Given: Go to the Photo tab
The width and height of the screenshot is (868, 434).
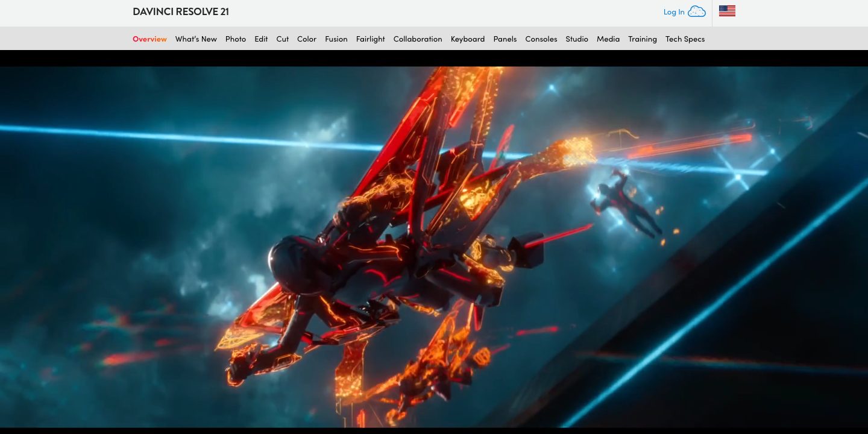Looking at the screenshot, I should pyautogui.click(x=236, y=39).
